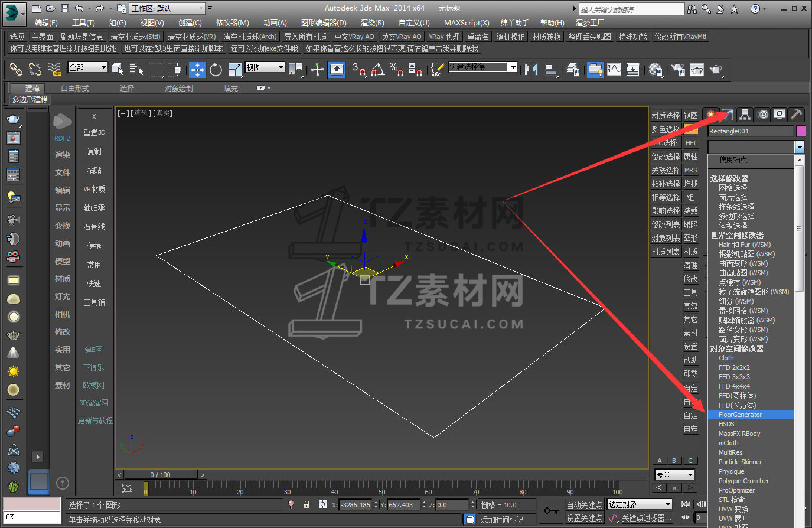Image resolution: width=812 pixels, height=528 pixels.
Task: Select the Rotate tool in main toolbar
Action: coord(216,70)
